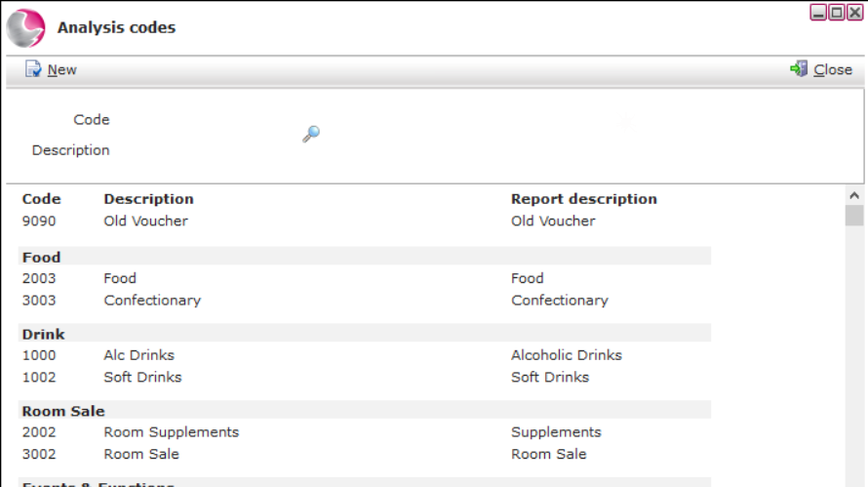Select code 1000
The height and width of the screenshot is (487, 868).
tap(39, 355)
